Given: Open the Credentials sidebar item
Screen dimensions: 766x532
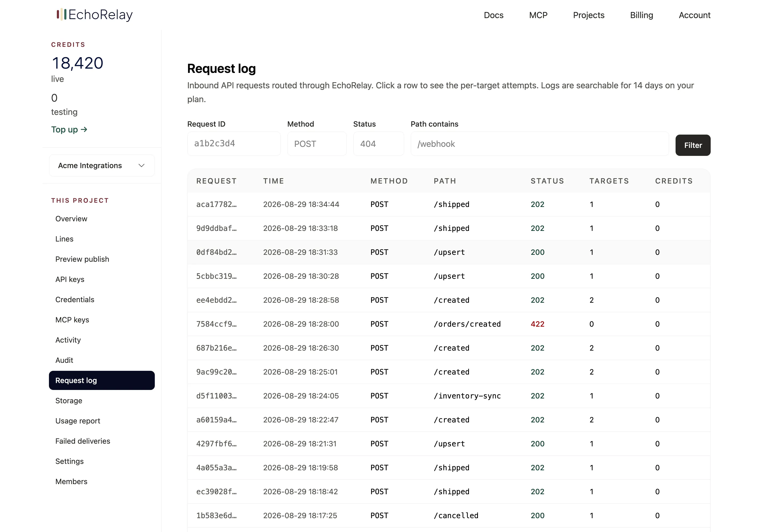Looking at the screenshot, I should (102, 300).
